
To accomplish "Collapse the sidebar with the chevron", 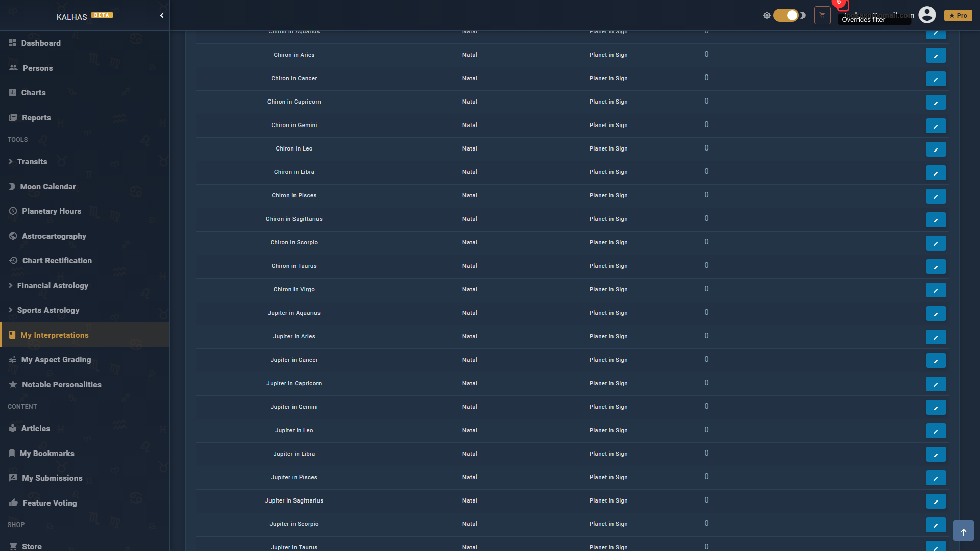I will click(162, 16).
